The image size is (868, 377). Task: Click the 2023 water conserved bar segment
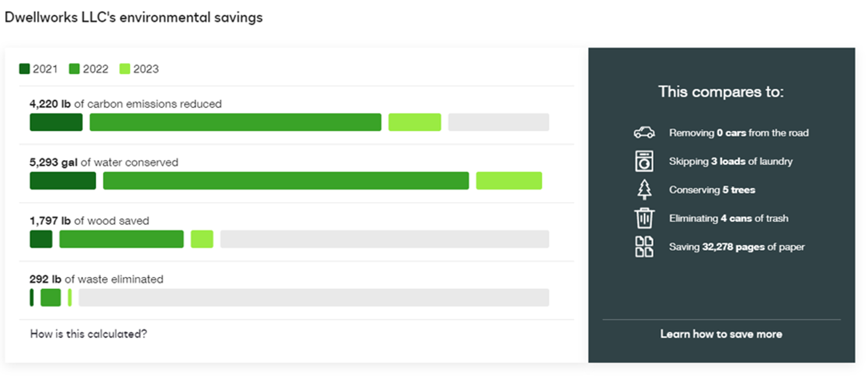(509, 181)
